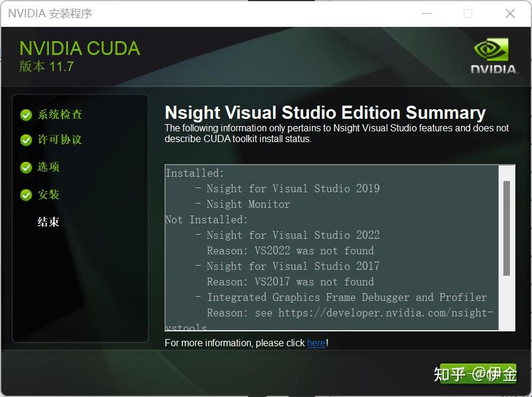The height and width of the screenshot is (397, 532).
Task: Click the "Not Installed:" line in the summary
Action: click(206, 219)
